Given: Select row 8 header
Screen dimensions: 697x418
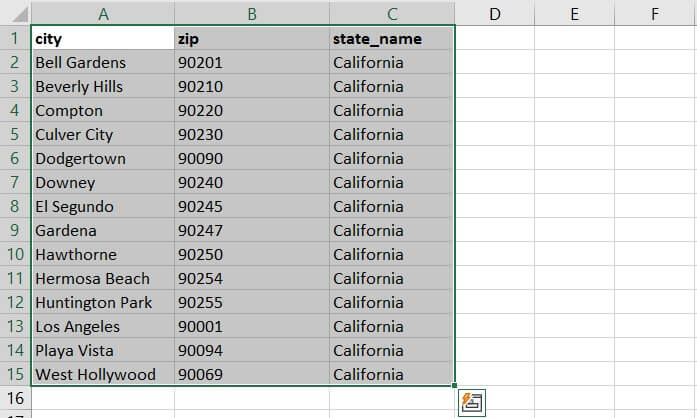Looking at the screenshot, I should [x=15, y=206].
